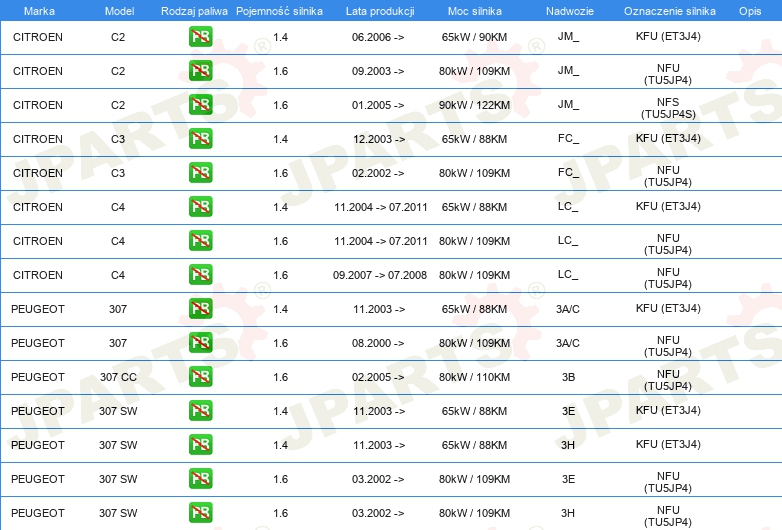The height and width of the screenshot is (530, 782).
Task: Click the petrol icon in the 307 SW 1.4 3E row
Action: [x=200, y=411]
